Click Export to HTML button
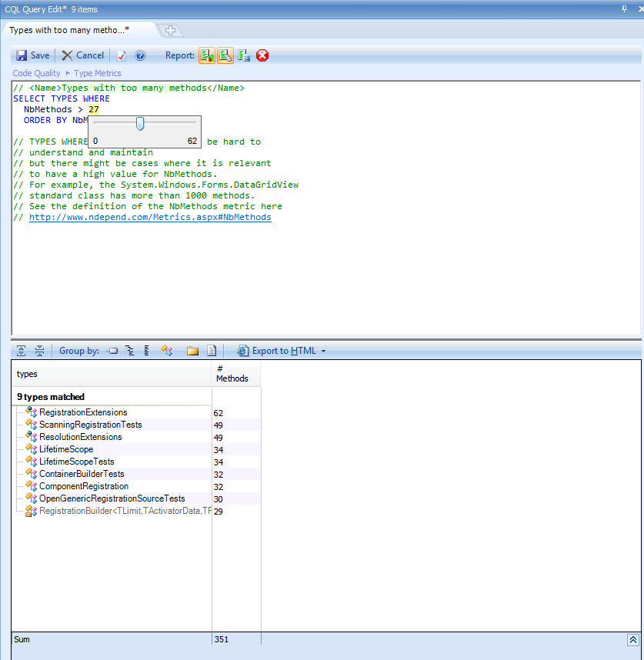Image resolution: width=644 pixels, height=660 pixels. [276, 351]
